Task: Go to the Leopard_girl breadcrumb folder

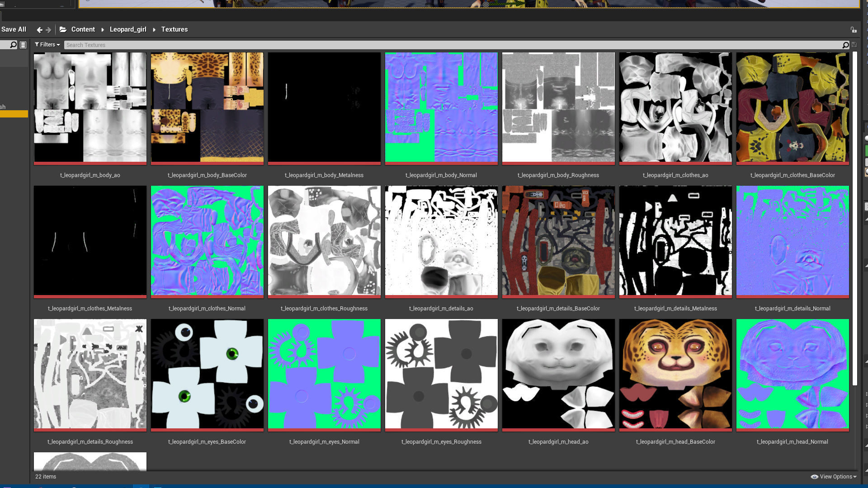Action: 128,29
